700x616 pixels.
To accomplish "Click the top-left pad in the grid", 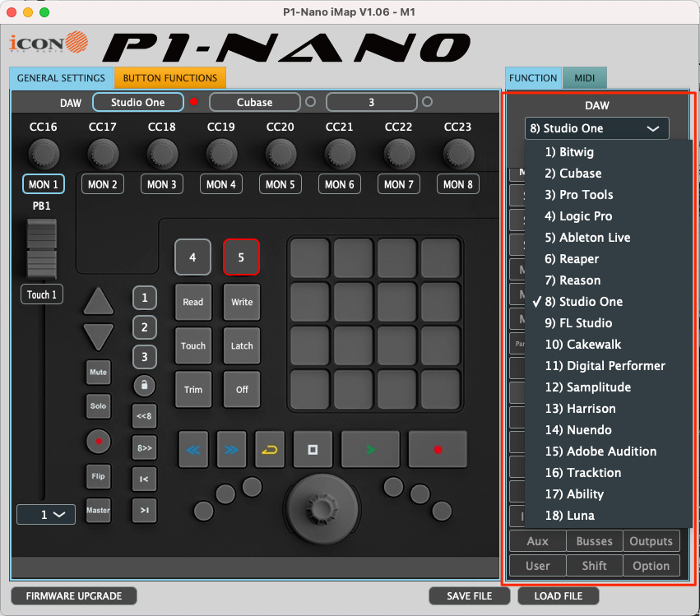I will pos(310,257).
